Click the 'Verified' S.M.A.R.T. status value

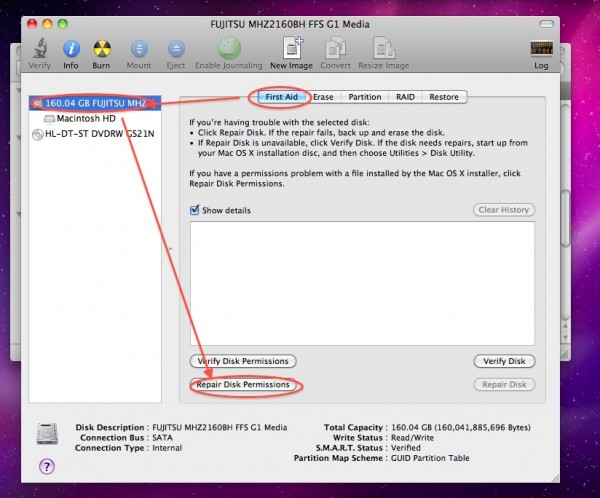coord(405,447)
